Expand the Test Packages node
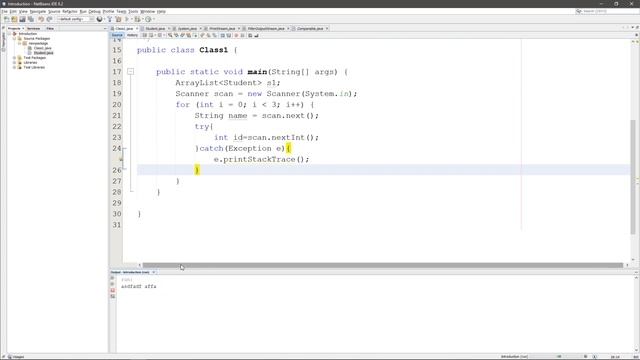The height and width of the screenshot is (360, 640). [14, 58]
